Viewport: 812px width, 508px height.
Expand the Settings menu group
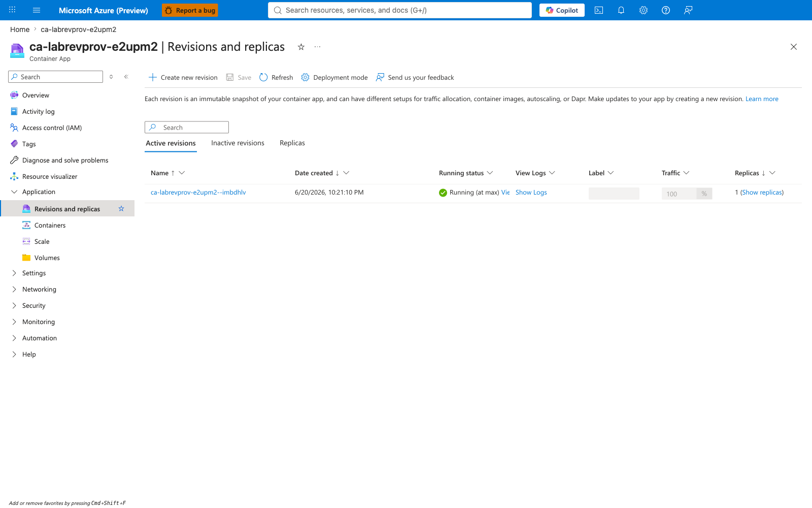(x=14, y=273)
